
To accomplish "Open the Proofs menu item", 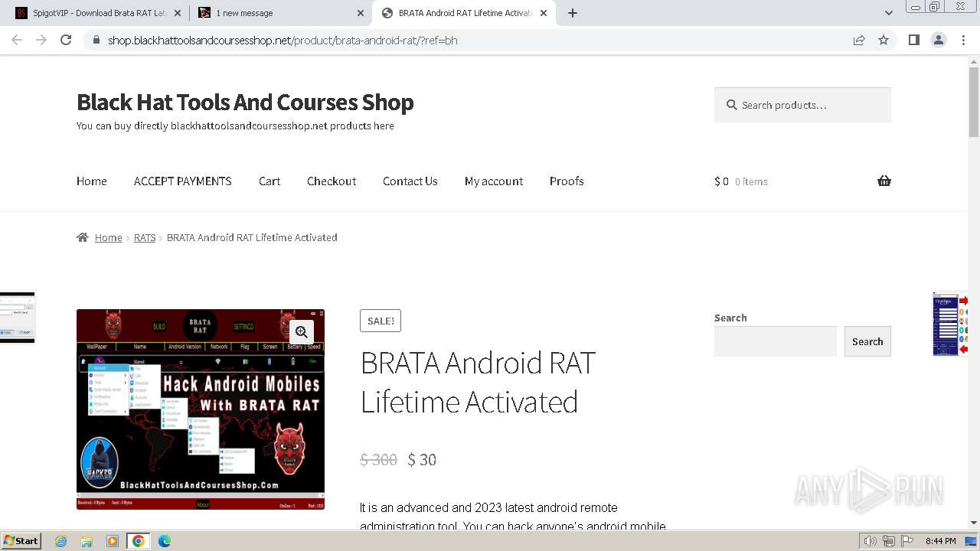I will pos(567,181).
